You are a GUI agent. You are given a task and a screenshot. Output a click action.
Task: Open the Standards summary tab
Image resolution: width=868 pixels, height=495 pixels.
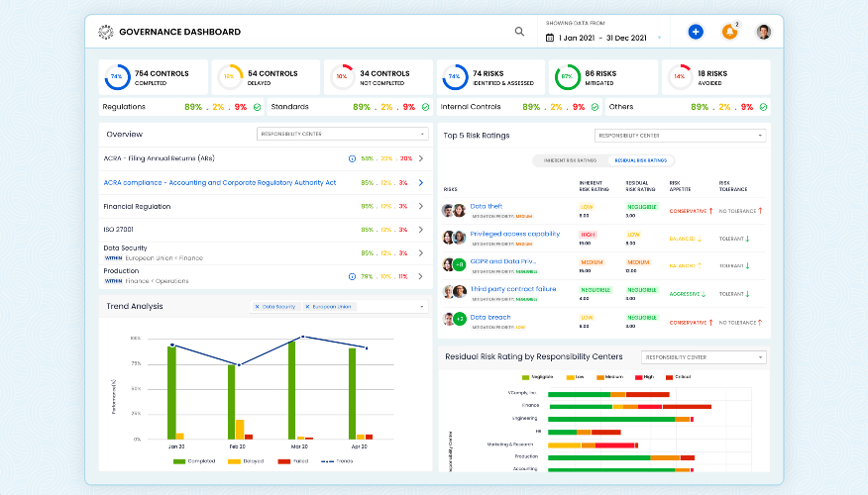pyautogui.click(x=350, y=107)
